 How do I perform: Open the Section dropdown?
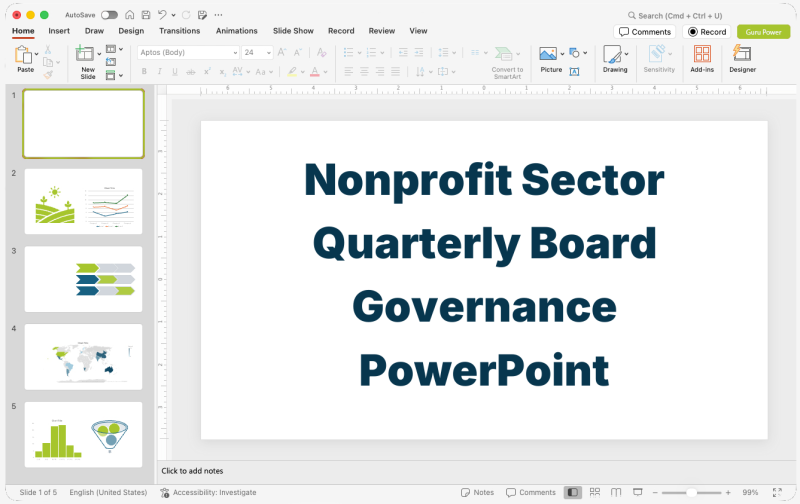[114, 75]
